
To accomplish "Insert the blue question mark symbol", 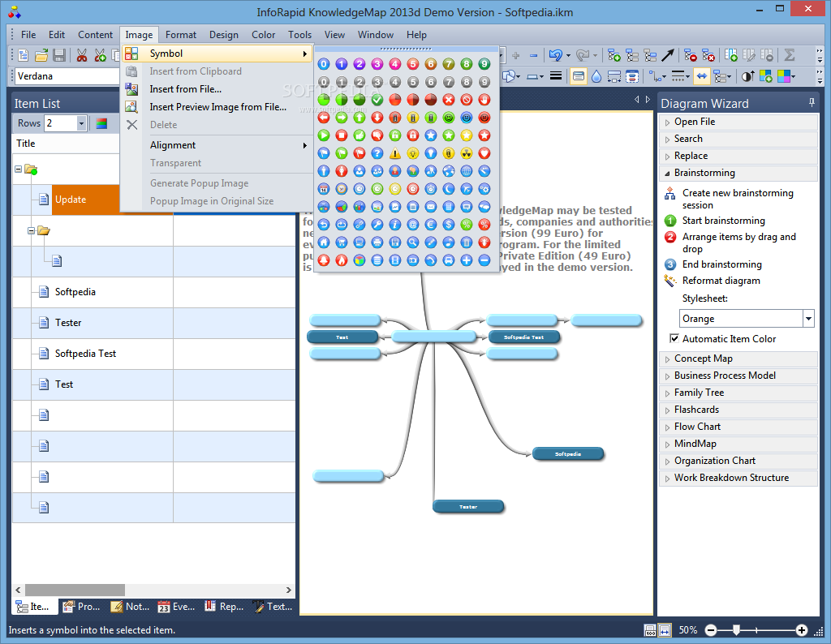I will [377, 153].
